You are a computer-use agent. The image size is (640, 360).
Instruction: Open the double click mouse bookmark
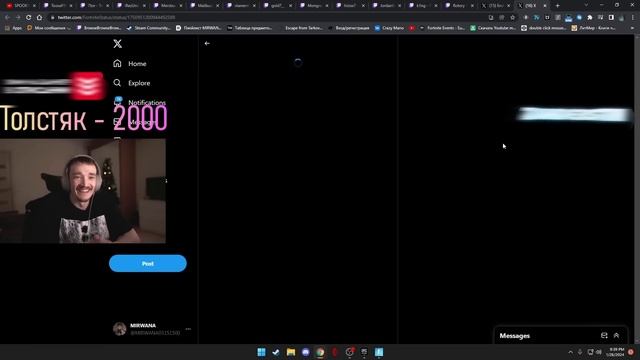point(544,28)
